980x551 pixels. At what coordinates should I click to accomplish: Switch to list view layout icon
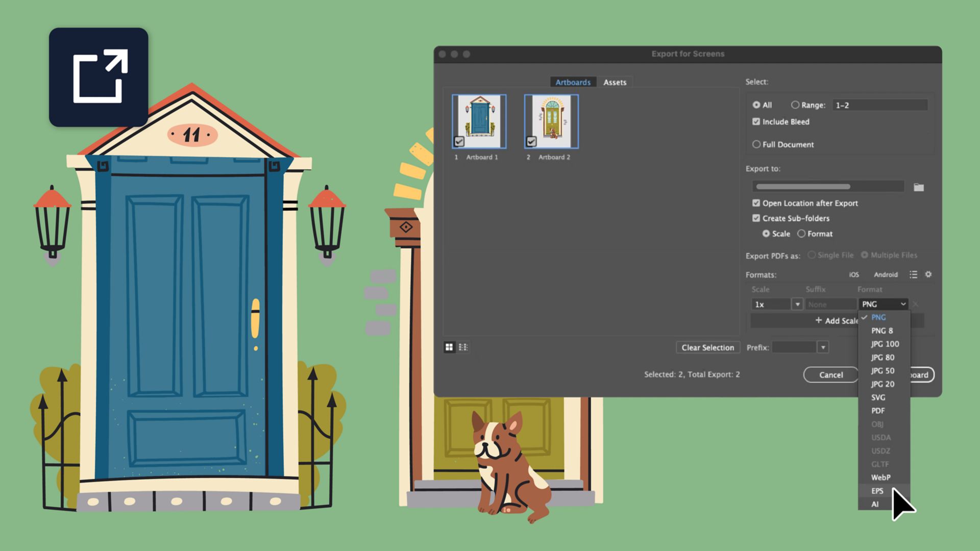click(463, 347)
